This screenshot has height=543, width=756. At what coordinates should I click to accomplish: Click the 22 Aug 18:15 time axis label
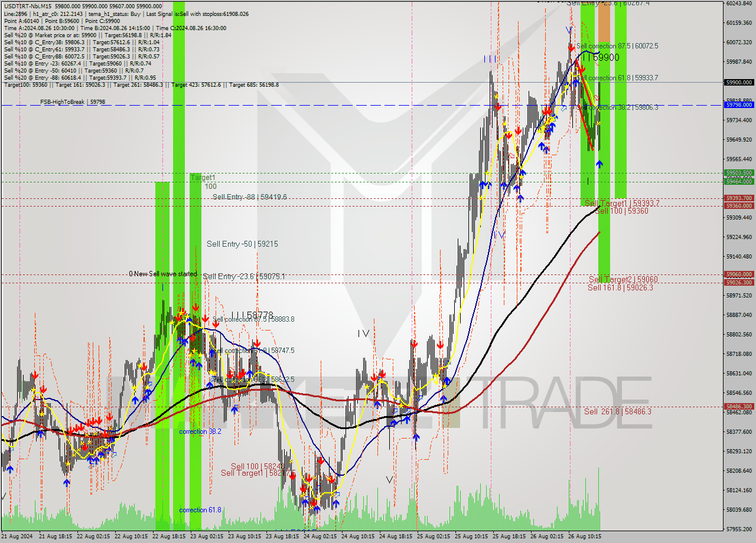click(x=168, y=537)
